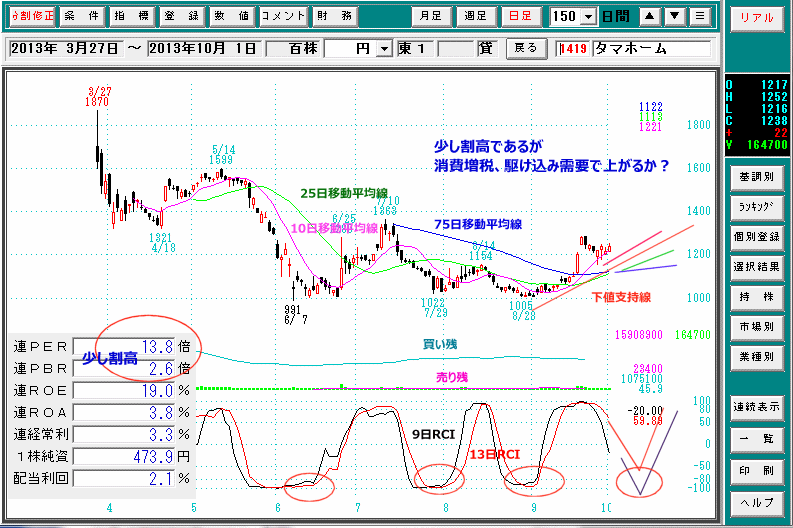Click the ヘルプ help button
Image resolution: width=793 pixels, height=528 pixels.
pyautogui.click(x=757, y=503)
